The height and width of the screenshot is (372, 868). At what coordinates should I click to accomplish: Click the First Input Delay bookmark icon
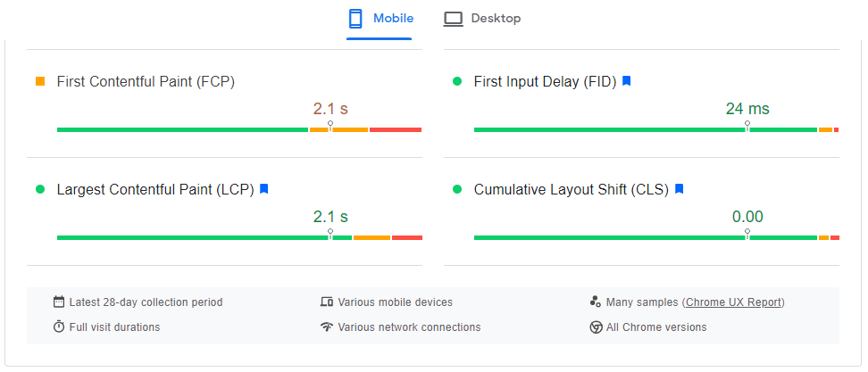pyautogui.click(x=627, y=81)
